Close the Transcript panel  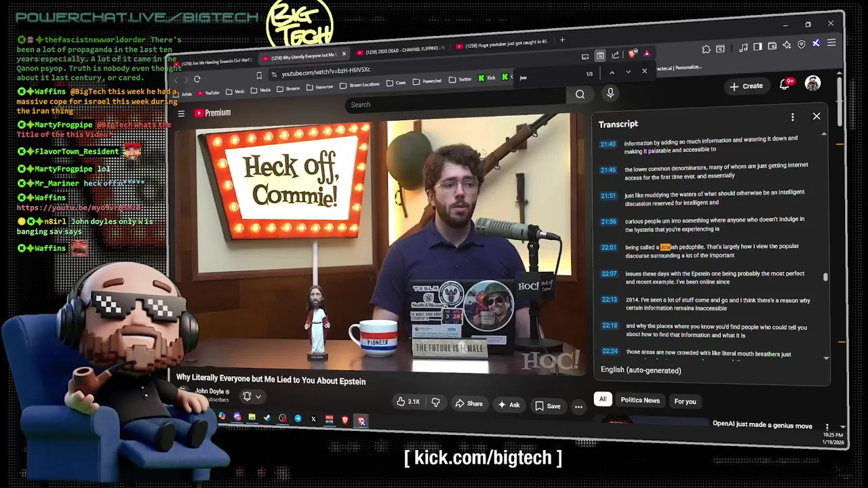pyautogui.click(x=816, y=117)
